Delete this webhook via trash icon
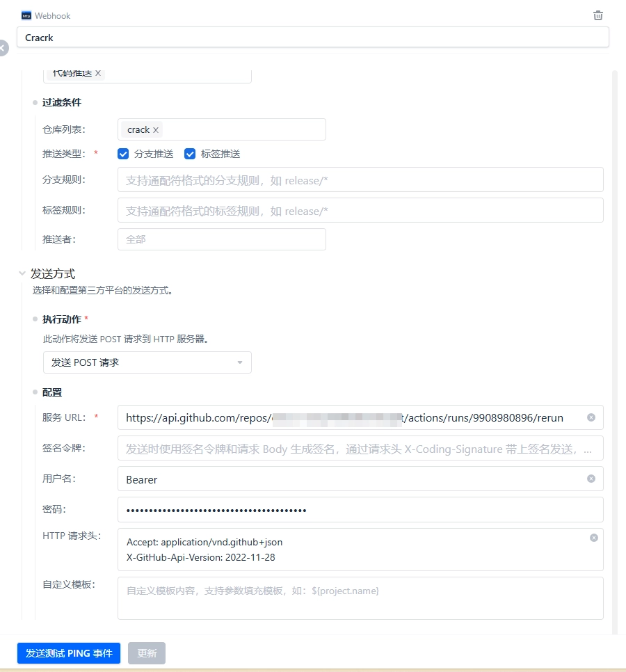Viewport: 626px width, 672px height. (x=597, y=15)
